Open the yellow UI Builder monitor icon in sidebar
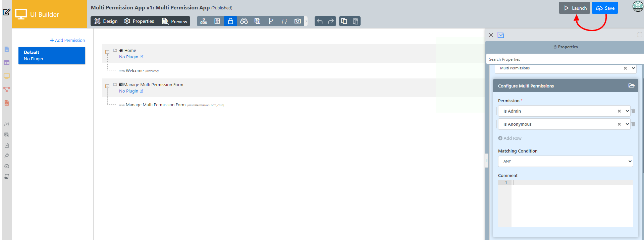Screen dimensions: 644x240 point(7,76)
